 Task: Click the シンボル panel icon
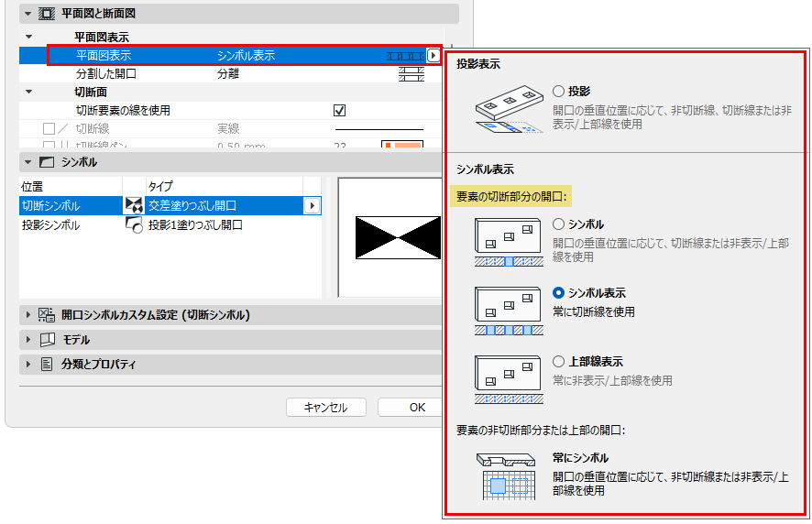tap(47, 162)
